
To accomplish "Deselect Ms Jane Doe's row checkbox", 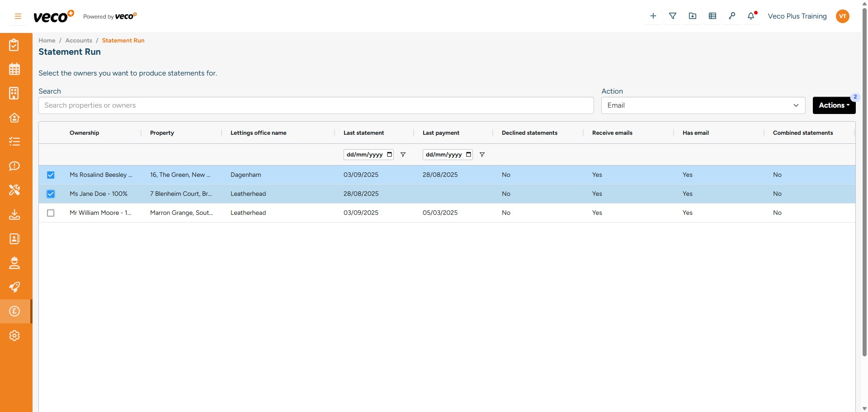I will (50, 194).
